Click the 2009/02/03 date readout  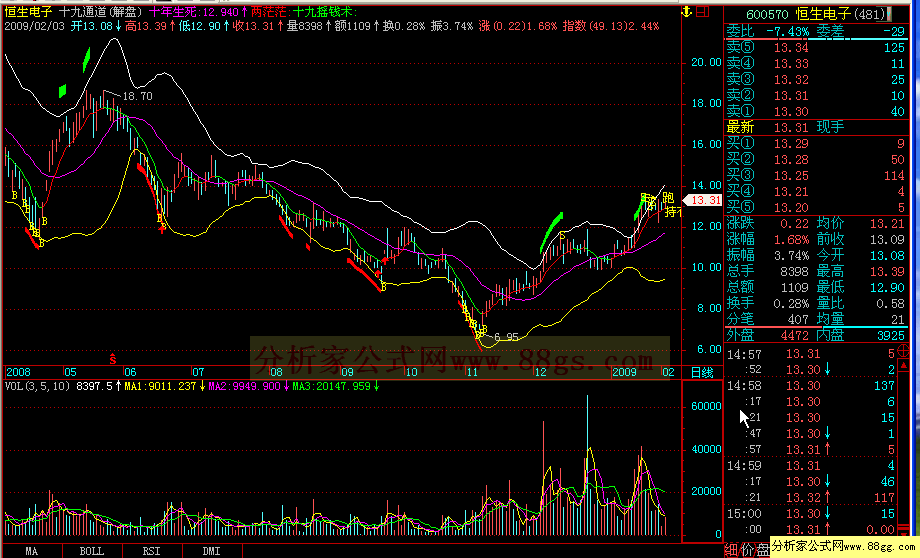tap(35, 26)
